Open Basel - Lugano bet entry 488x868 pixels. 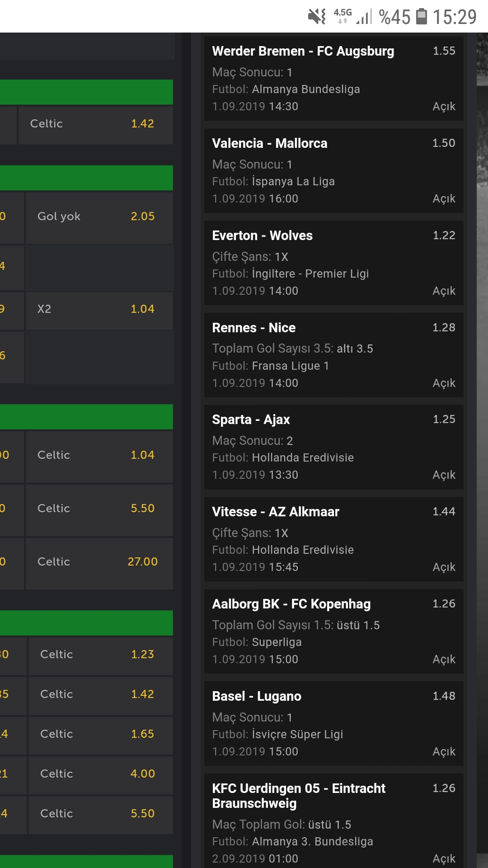(334, 723)
